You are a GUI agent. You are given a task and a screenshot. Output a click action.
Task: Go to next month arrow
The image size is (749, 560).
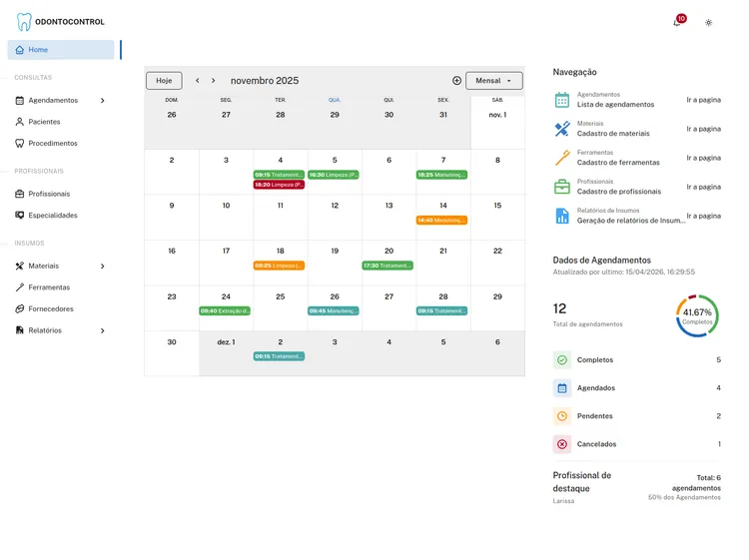pos(213,81)
